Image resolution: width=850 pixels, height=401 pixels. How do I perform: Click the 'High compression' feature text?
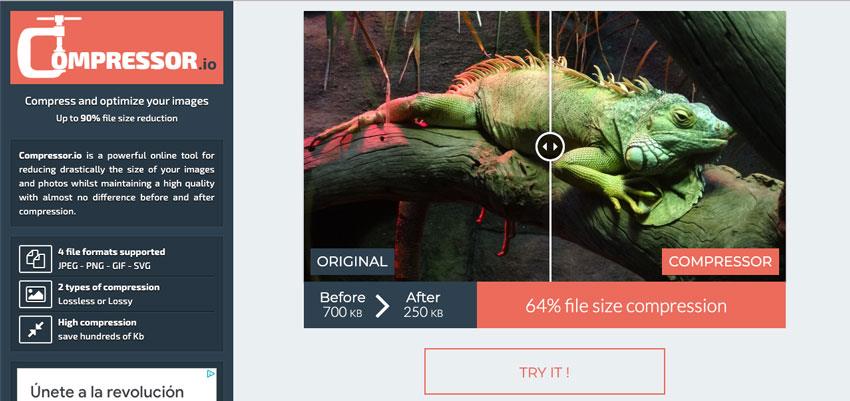point(97,322)
